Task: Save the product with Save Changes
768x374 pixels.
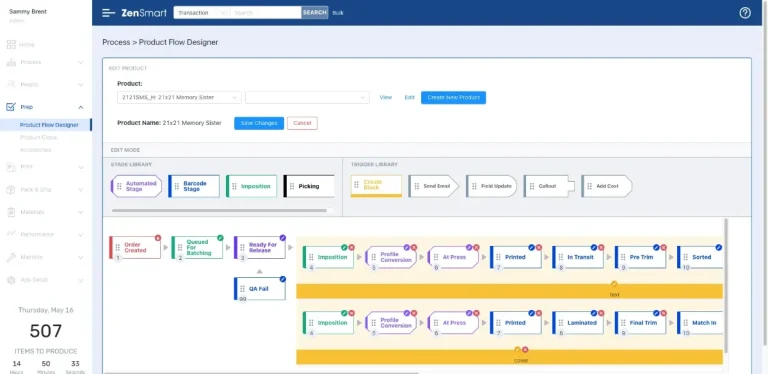Action: 259,123
